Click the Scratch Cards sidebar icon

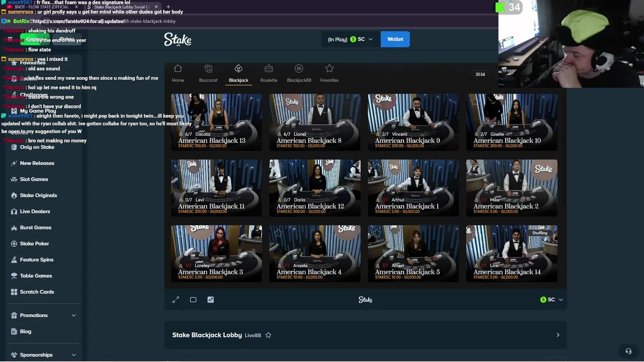click(x=14, y=292)
